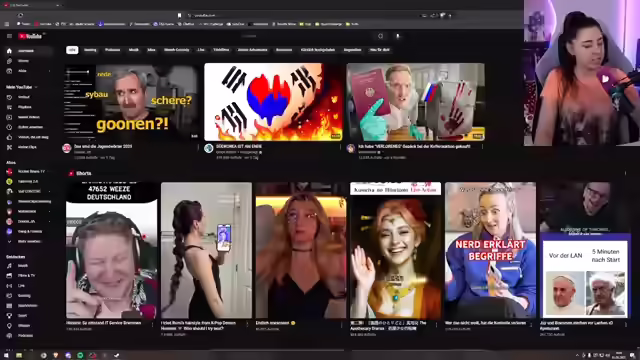The height and width of the screenshot is (360, 640).
Task: Click the search magnifier icon
Action: coord(380,36)
